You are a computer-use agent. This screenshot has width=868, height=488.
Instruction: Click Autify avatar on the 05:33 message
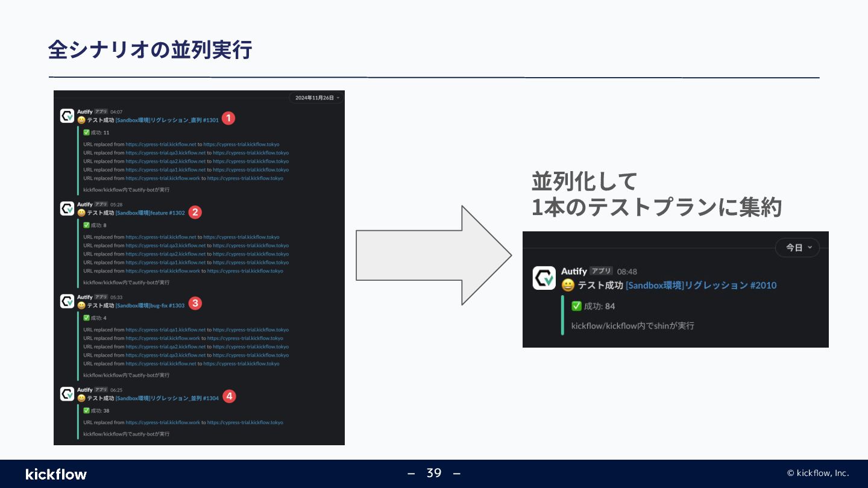point(68,301)
